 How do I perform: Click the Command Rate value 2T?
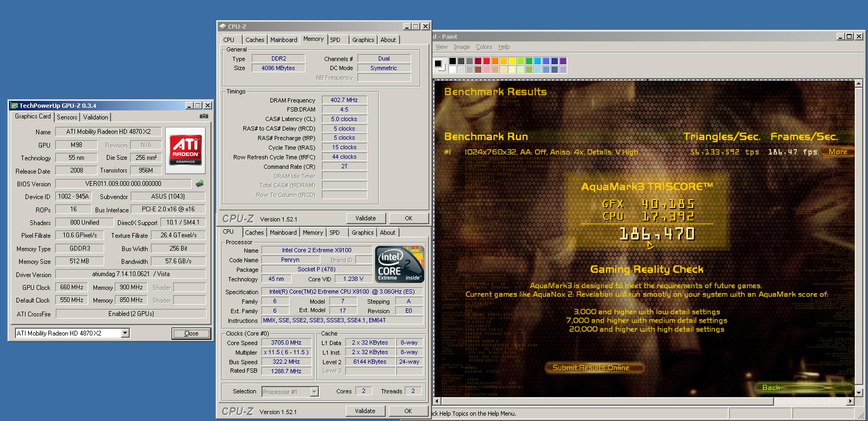(x=344, y=166)
